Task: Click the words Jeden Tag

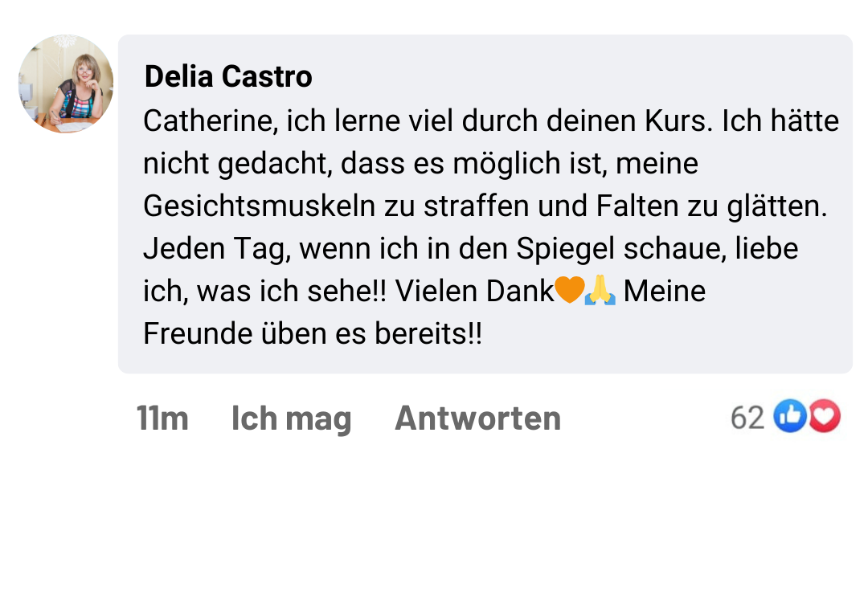Action: click(217, 249)
